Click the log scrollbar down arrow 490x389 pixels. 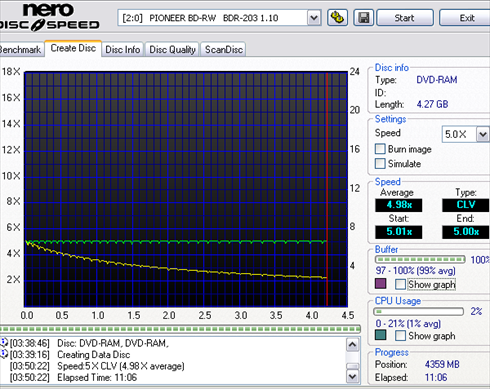pyautogui.click(x=353, y=377)
